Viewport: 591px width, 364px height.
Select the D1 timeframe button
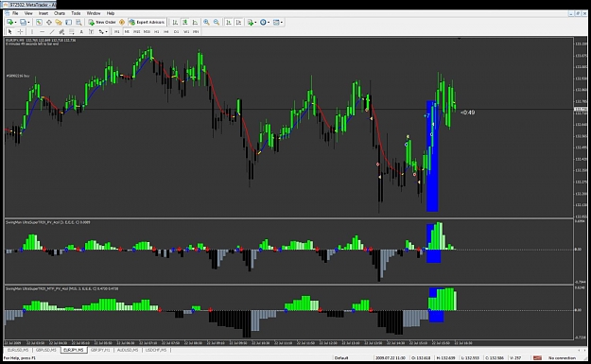click(176, 31)
